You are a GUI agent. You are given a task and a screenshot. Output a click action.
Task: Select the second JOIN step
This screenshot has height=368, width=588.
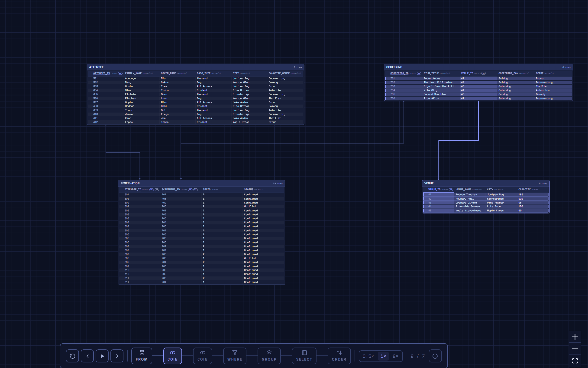point(203,356)
